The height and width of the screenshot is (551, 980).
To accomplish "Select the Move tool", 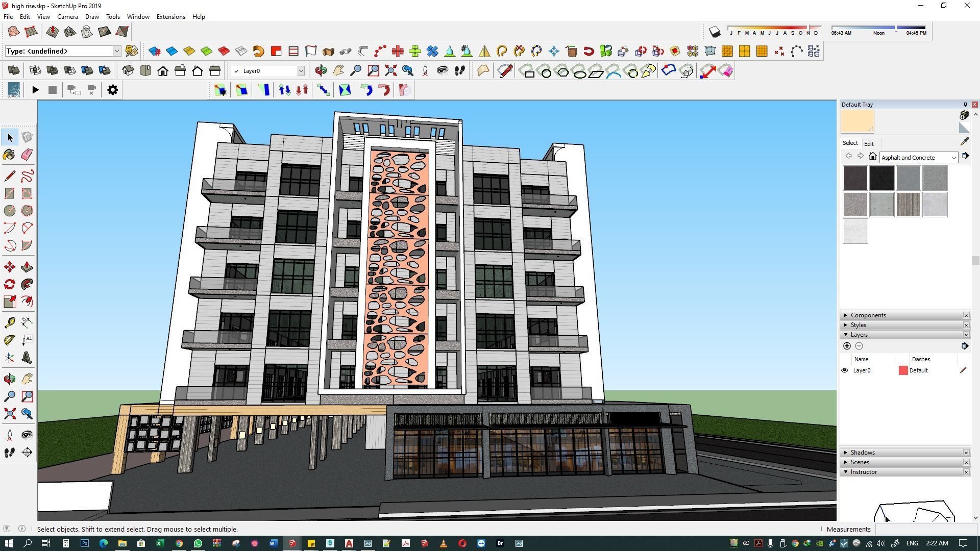I will [10, 267].
